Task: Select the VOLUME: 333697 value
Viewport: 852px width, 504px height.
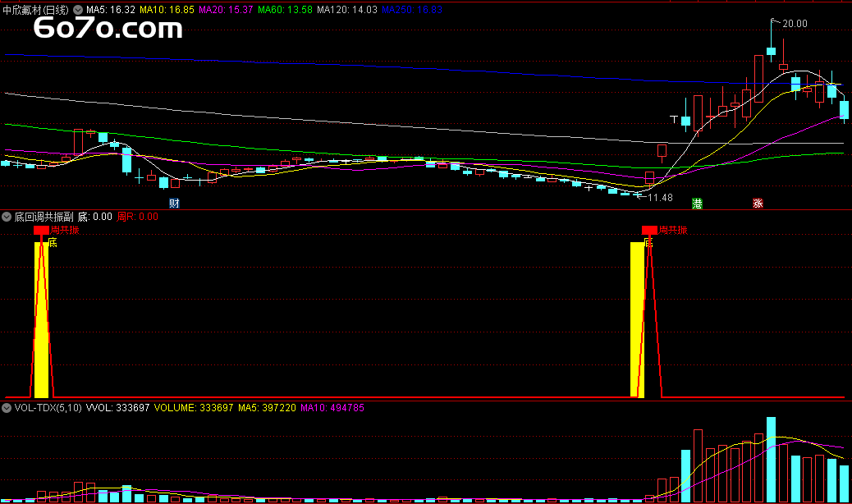Action: (194, 408)
